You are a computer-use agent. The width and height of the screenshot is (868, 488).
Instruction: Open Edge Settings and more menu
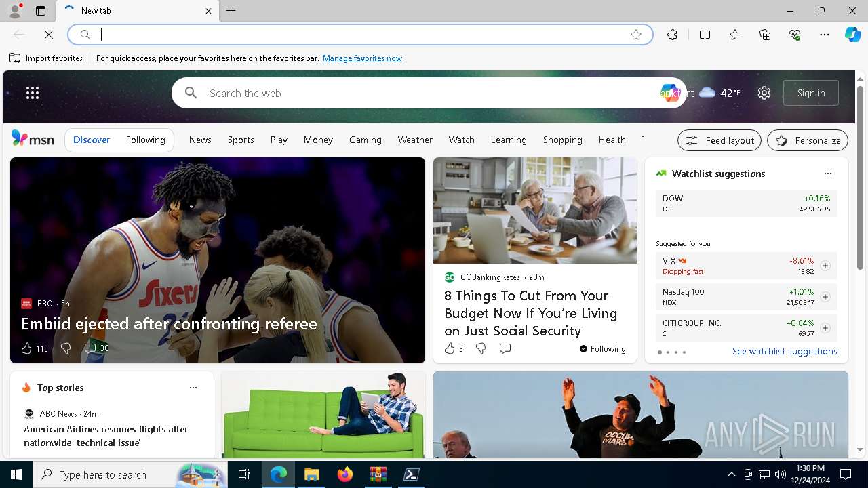coord(825,35)
